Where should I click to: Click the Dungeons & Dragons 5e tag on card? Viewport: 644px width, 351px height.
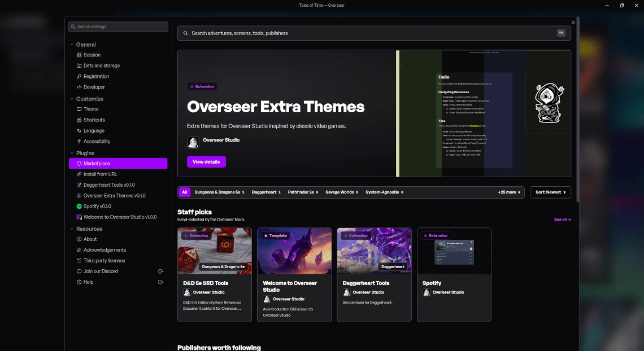(x=223, y=266)
